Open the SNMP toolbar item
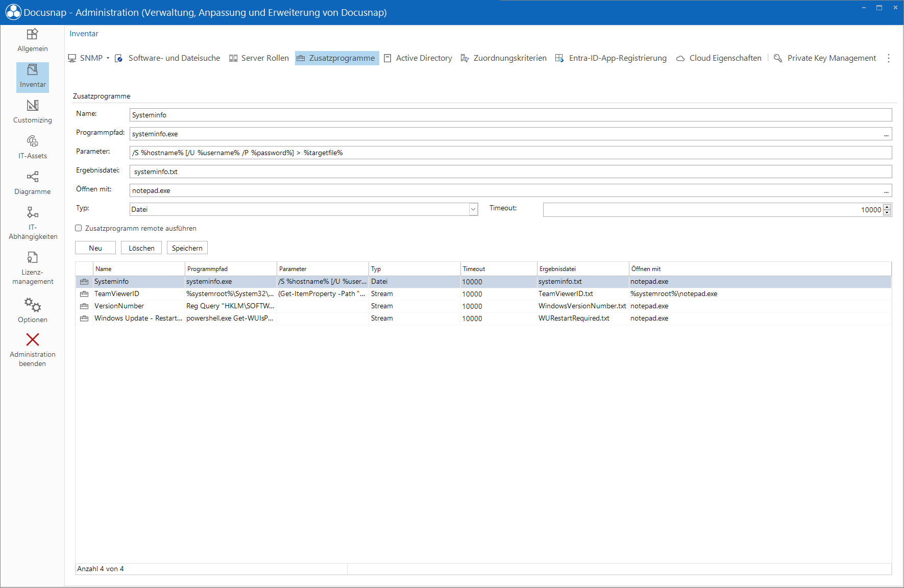The width and height of the screenshot is (904, 588). (x=86, y=58)
